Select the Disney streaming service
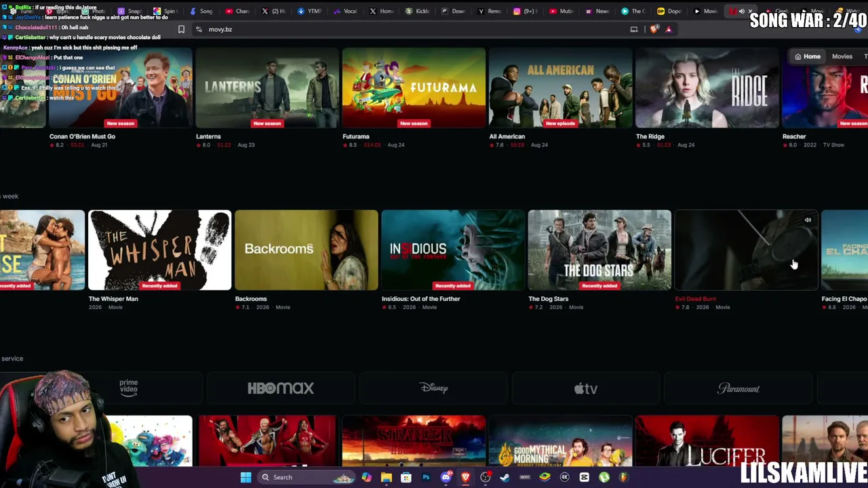This screenshot has height=488, width=868. (x=433, y=388)
